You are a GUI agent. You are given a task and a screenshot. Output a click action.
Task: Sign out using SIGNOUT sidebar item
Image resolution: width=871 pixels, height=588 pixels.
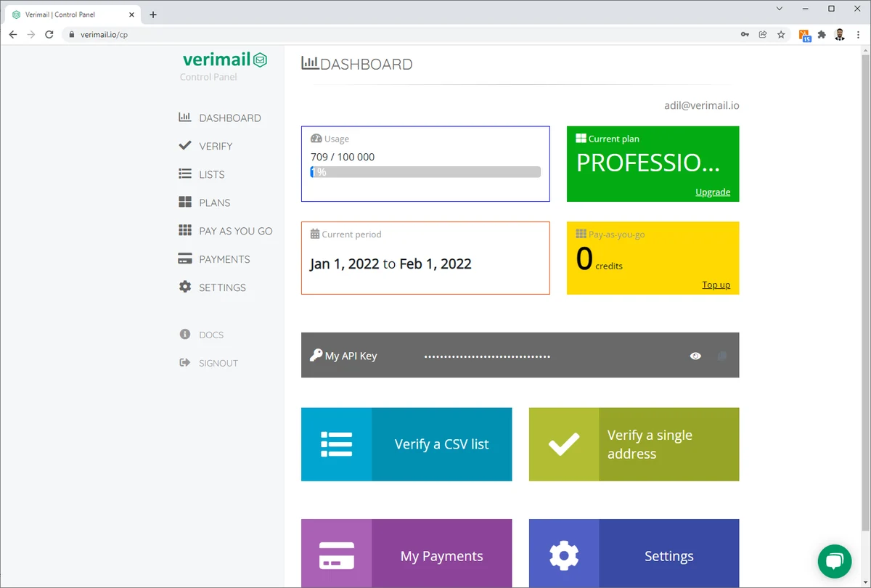209,363
